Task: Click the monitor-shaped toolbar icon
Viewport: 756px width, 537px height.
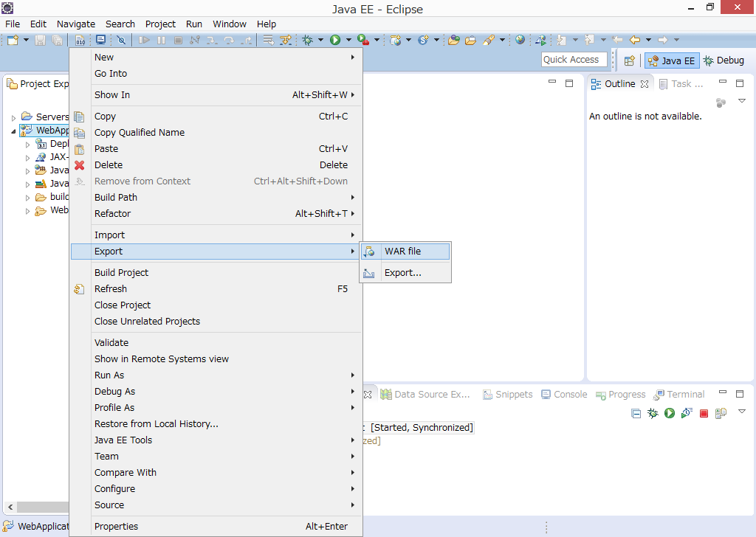Action: coord(100,40)
